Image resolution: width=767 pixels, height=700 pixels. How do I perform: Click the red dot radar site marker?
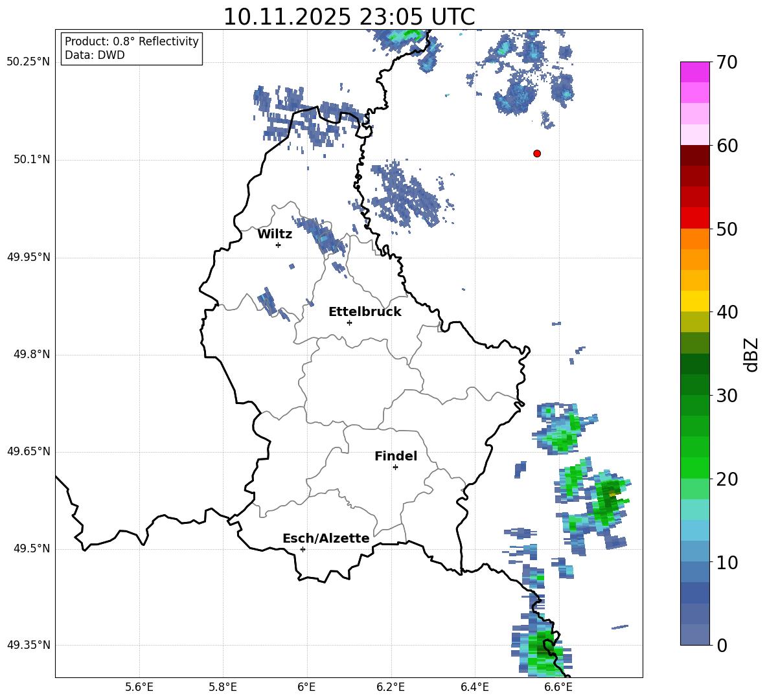pyautogui.click(x=537, y=153)
